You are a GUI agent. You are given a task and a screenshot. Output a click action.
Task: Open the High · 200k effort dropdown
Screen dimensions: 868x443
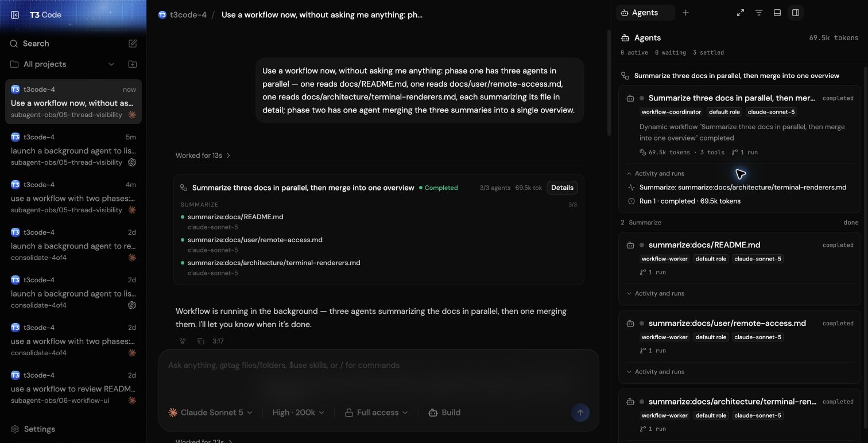tap(299, 413)
